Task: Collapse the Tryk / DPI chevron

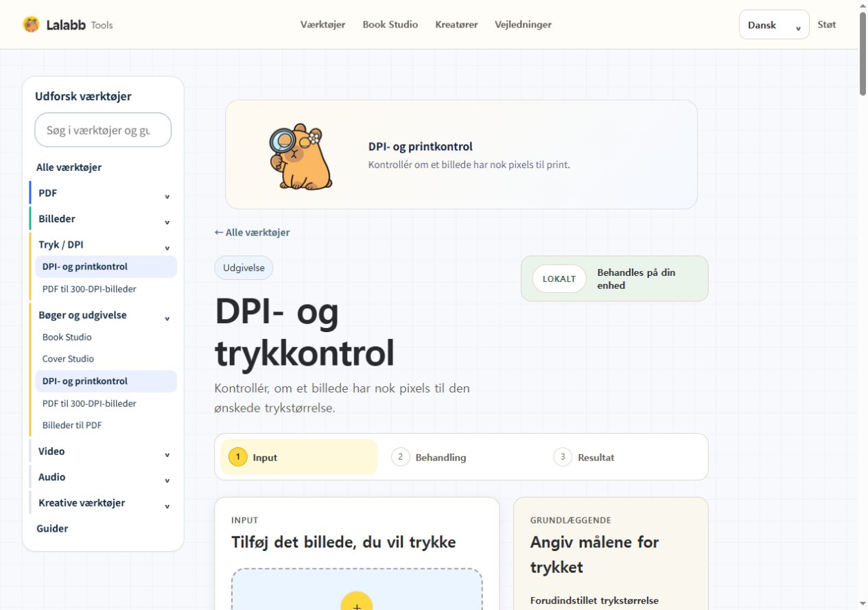Action: 167,248
